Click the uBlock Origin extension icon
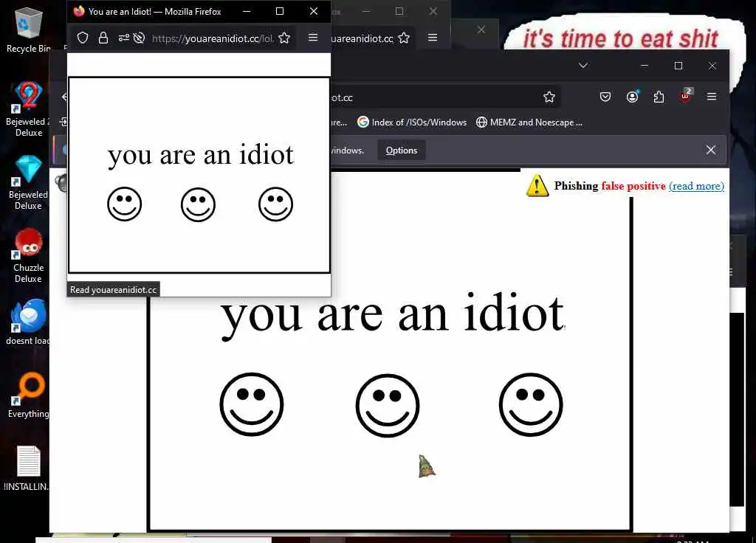756x543 pixels. (x=686, y=96)
